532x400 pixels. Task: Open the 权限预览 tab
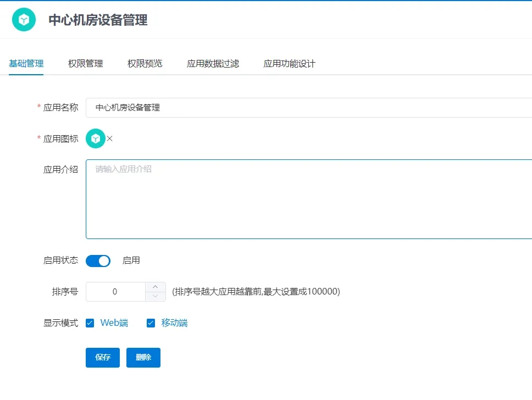click(x=145, y=63)
